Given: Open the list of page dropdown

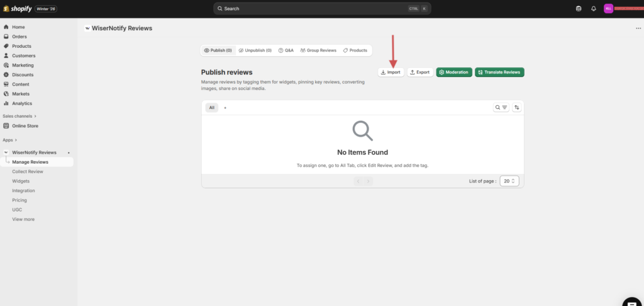Looking at the screenshot, I should [x=509, y=181].
